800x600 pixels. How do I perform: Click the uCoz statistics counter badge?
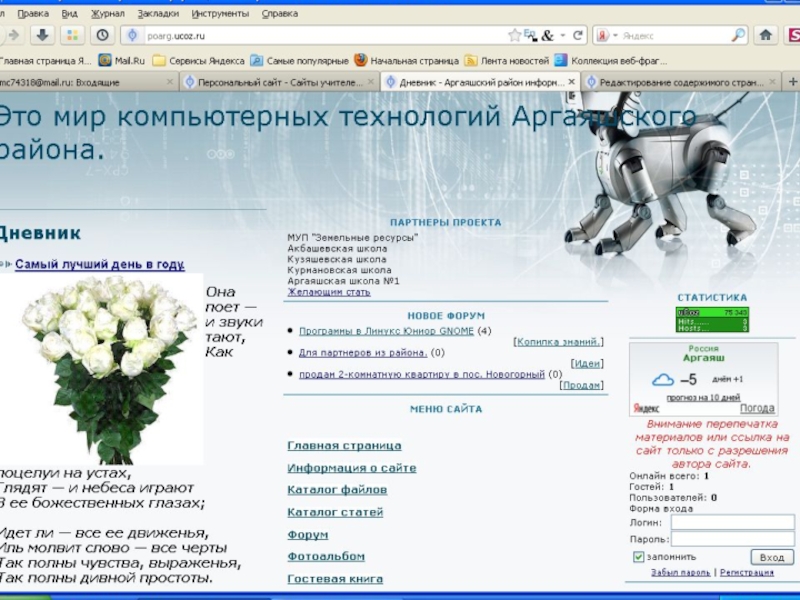click(x=712, y=320)
